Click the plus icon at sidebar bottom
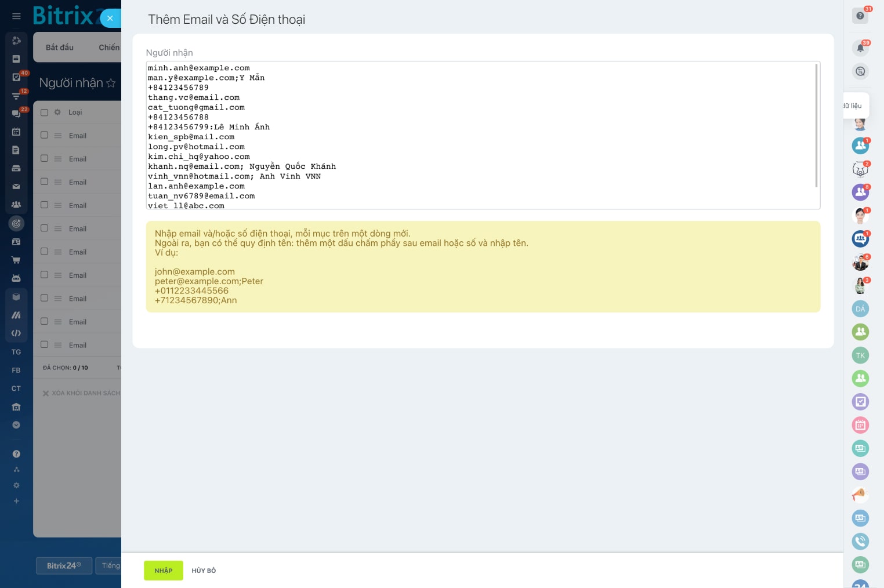The image size is (884, 588). (16, 501)
